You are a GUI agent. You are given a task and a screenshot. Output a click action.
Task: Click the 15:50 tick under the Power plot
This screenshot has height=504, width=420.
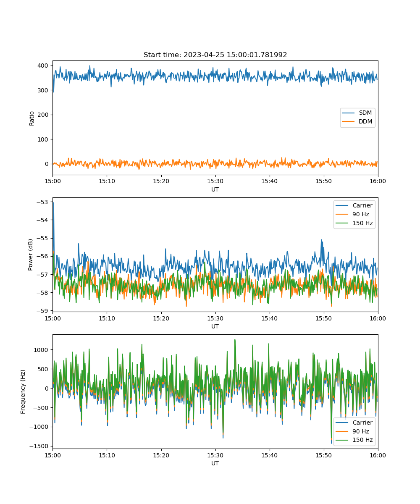[323, 318]
